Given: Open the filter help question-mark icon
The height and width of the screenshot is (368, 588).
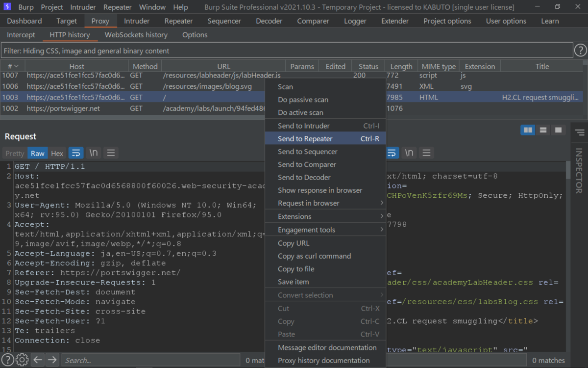Looking at the screenshot, I should (x=580, y=50).
